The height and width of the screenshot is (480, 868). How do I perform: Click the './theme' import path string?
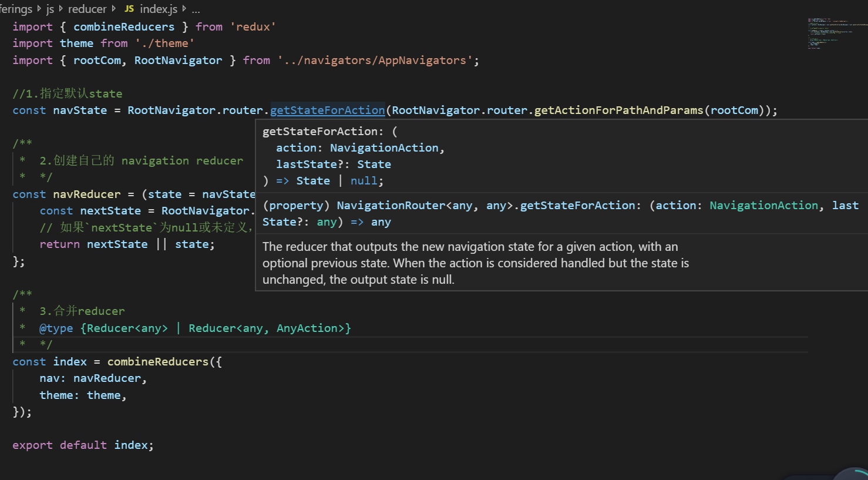pos(164,43)
